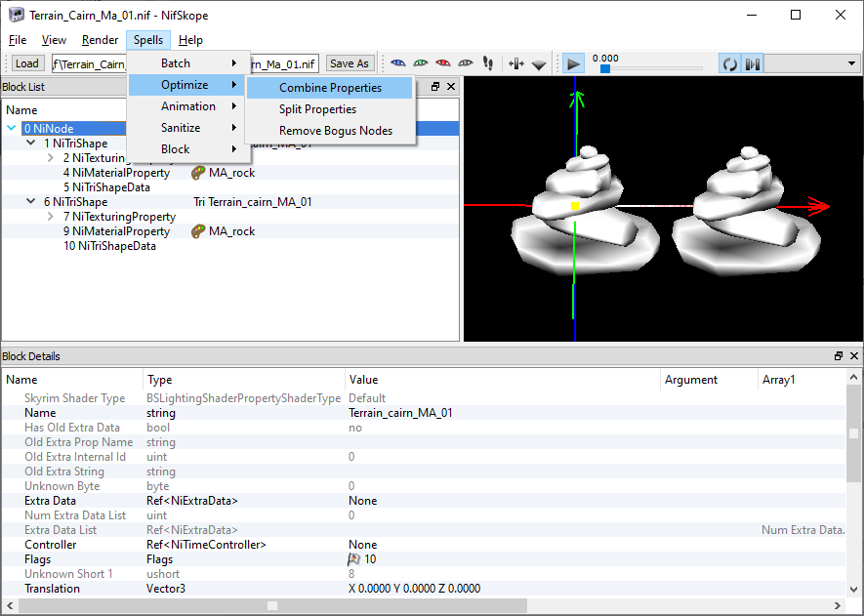Select the footprints walk view icon
Viewport: 864px width, 616px height.
tap(488, 63)
